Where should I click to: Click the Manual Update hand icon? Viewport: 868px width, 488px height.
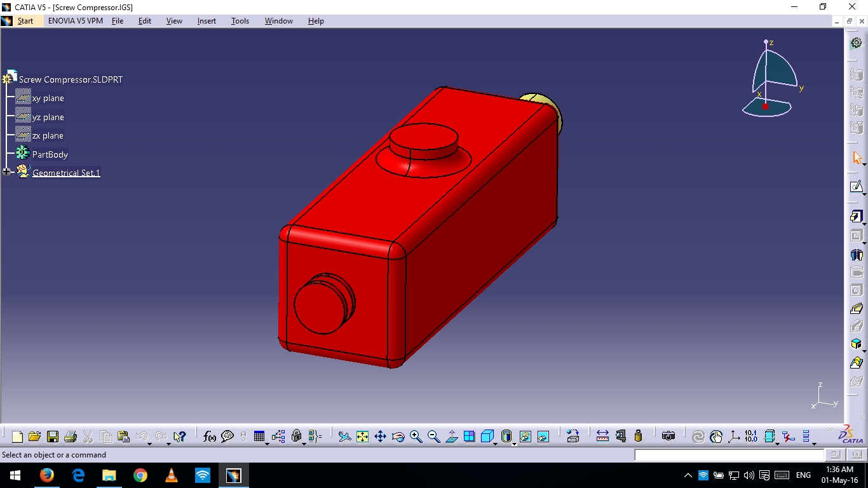716,437
